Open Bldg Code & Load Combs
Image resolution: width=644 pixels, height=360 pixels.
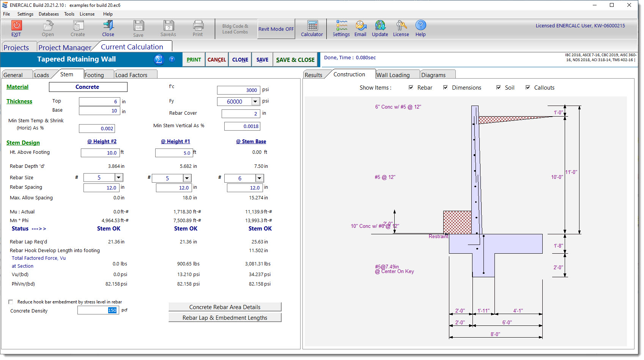click(x=235, y=29)
